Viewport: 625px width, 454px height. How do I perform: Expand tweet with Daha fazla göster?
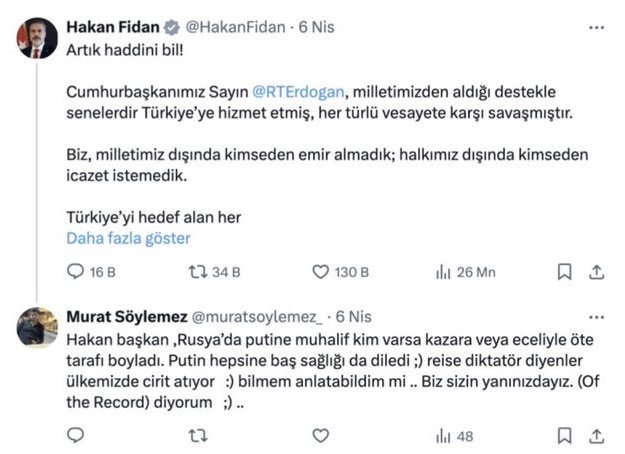tap(127, 238)
